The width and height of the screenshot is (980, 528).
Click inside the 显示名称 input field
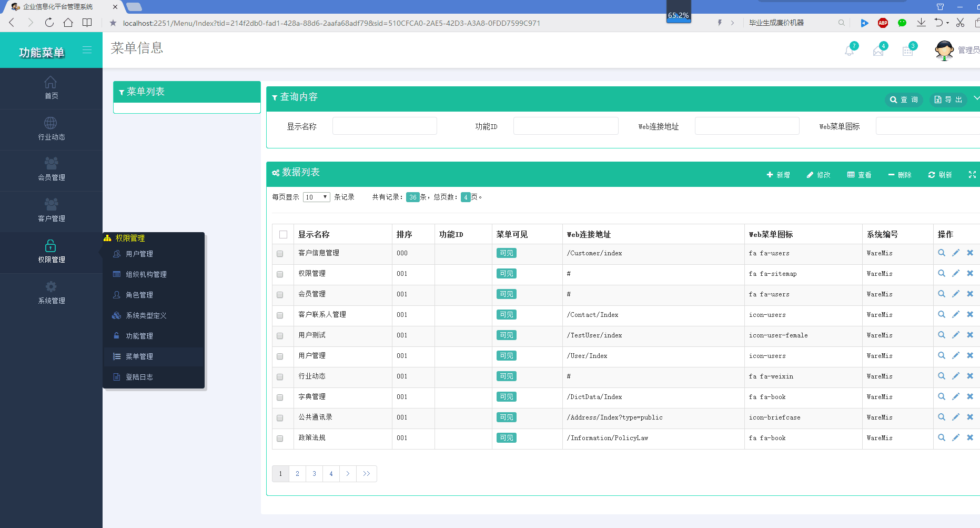[x=385, y=126]
